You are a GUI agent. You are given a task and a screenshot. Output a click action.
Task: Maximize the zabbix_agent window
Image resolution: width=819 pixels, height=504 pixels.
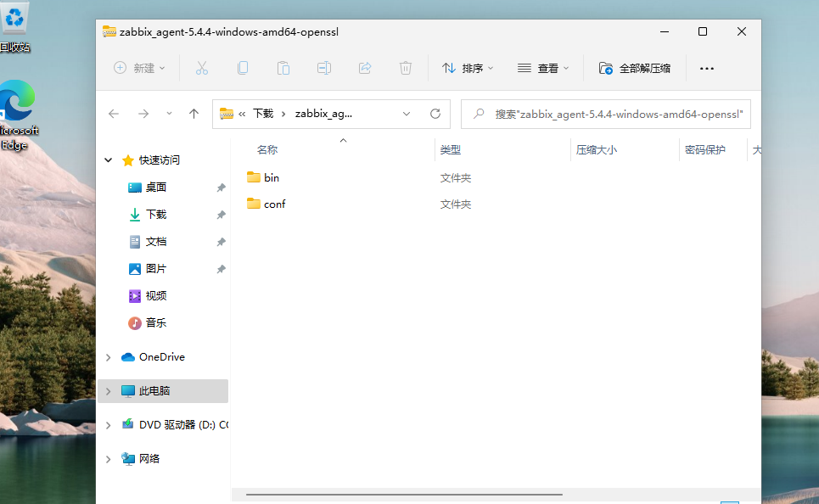click(703, 32)
